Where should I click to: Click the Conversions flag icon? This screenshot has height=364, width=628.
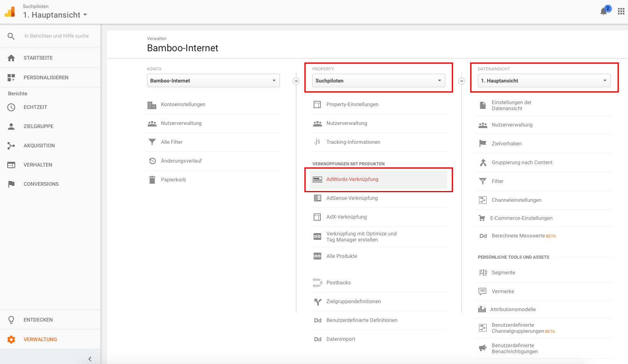(11, 184)
